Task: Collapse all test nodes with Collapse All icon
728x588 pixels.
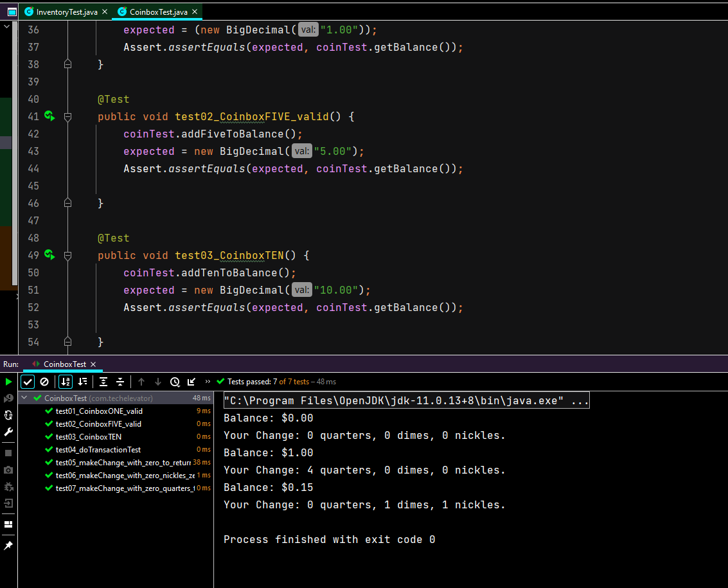Action: pos(120,381)
